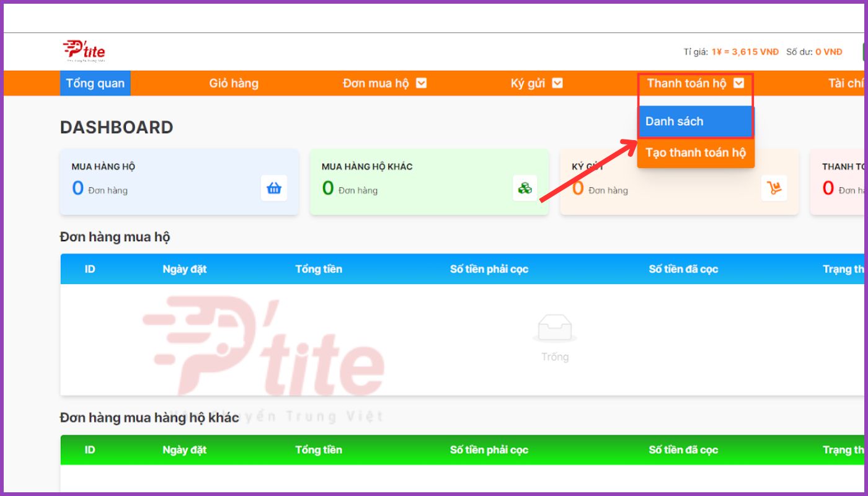Click the Mua hàng hộ khác summary card
The width and height of the screenshot is (868, 496).
429,182
